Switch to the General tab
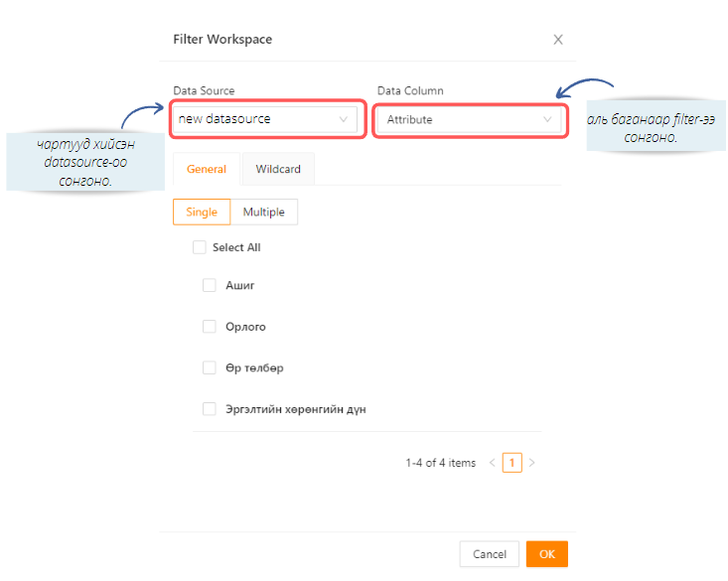Image resolution: width=728 pixels, height=581 pixels. (x=207, y=169)
